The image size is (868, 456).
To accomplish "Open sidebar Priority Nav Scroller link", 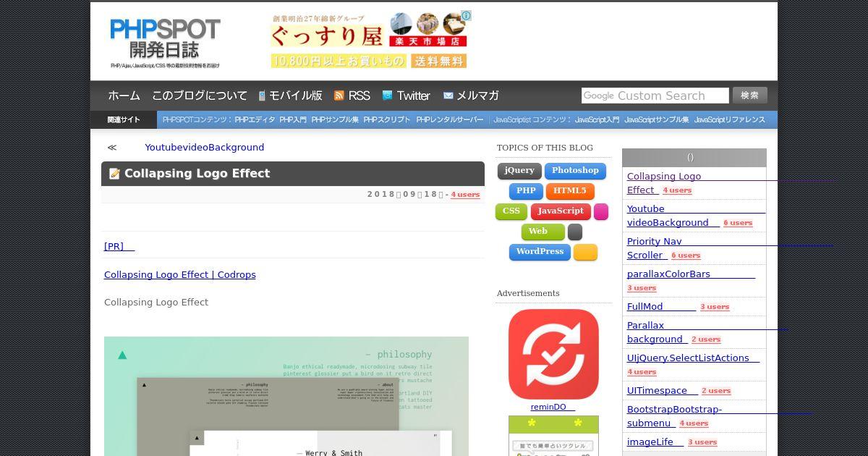I will pos(655,248).
